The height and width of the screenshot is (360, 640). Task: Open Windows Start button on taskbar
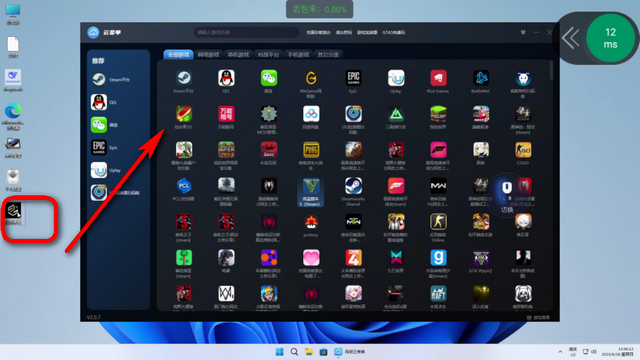pyautogui.click(x=280, y=352)
